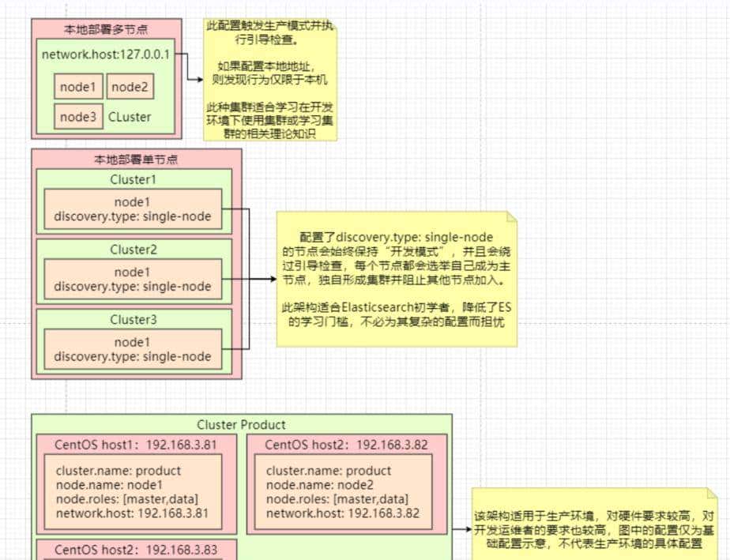Image resolution: width=730 pixels, height=560 pixels.
Task: Click the 本地部署多节点 title bar
Action: click(108, 28)
